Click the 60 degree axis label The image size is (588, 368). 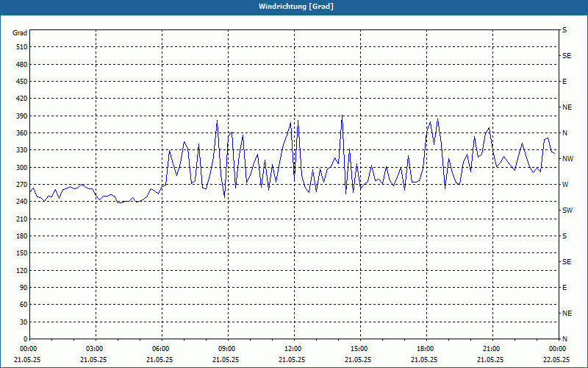pos(24,305)
